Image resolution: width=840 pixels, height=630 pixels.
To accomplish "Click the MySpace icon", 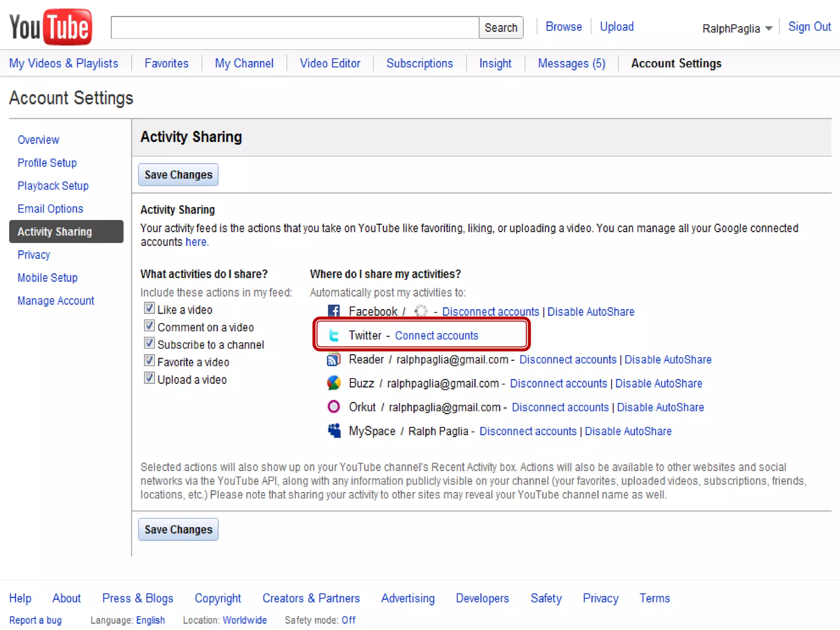I will coord(334,431).
